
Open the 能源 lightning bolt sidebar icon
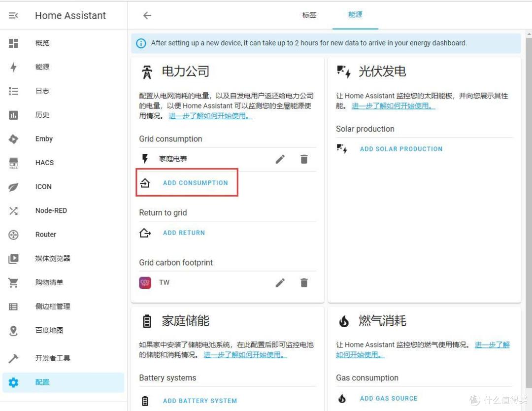coord(13,67)
